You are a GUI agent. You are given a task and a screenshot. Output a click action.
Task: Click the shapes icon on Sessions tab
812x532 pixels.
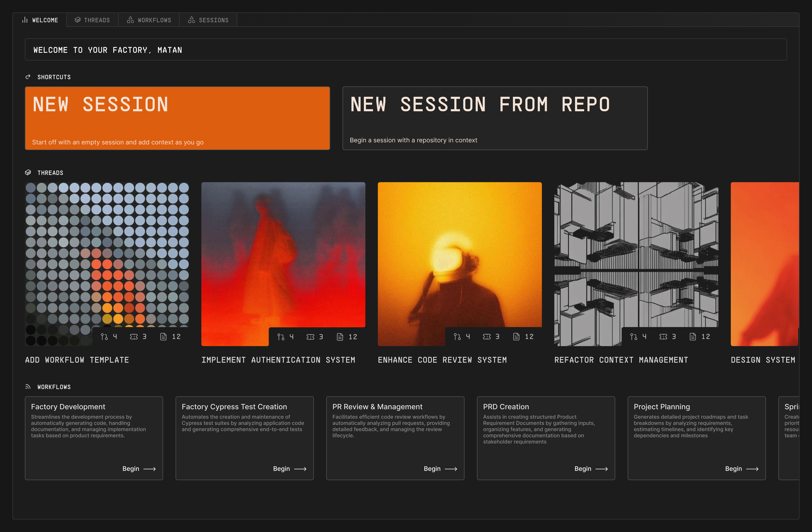coord(191,20)
